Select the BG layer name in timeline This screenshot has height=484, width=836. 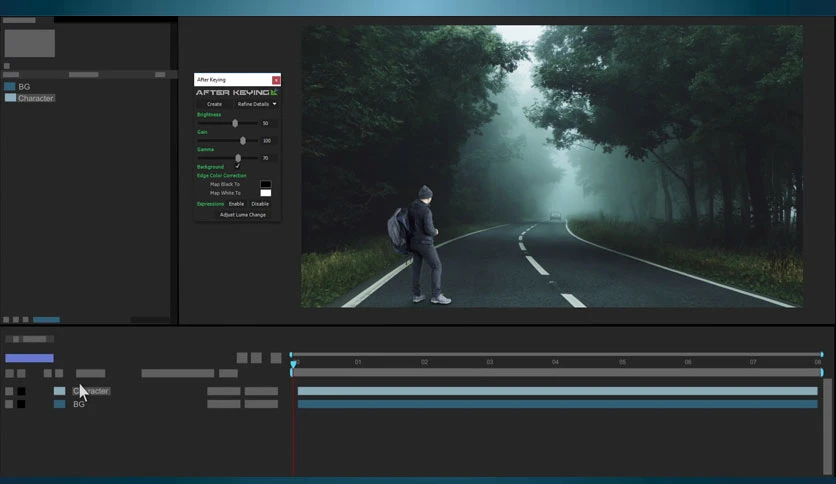coord(79,404)
